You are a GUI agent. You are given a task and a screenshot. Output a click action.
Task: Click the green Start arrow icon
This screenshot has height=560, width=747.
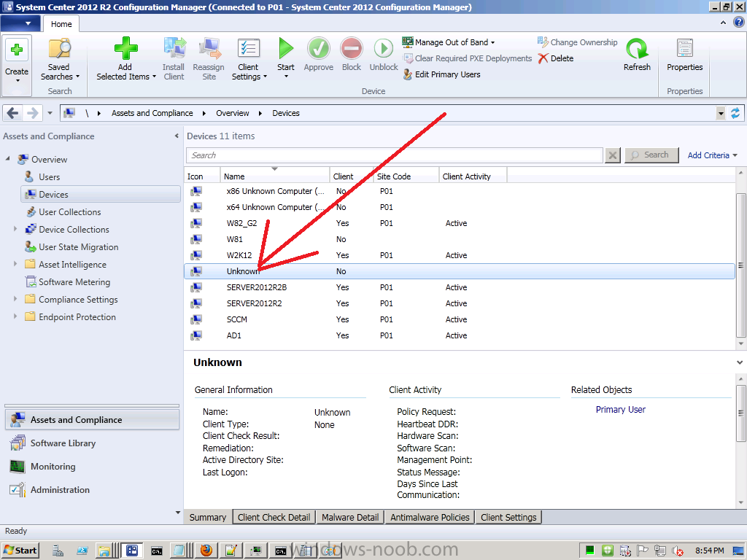[286, 48]
